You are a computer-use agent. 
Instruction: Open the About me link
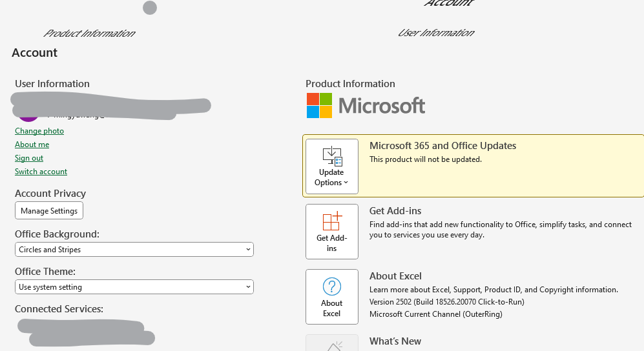pos(32,145)
